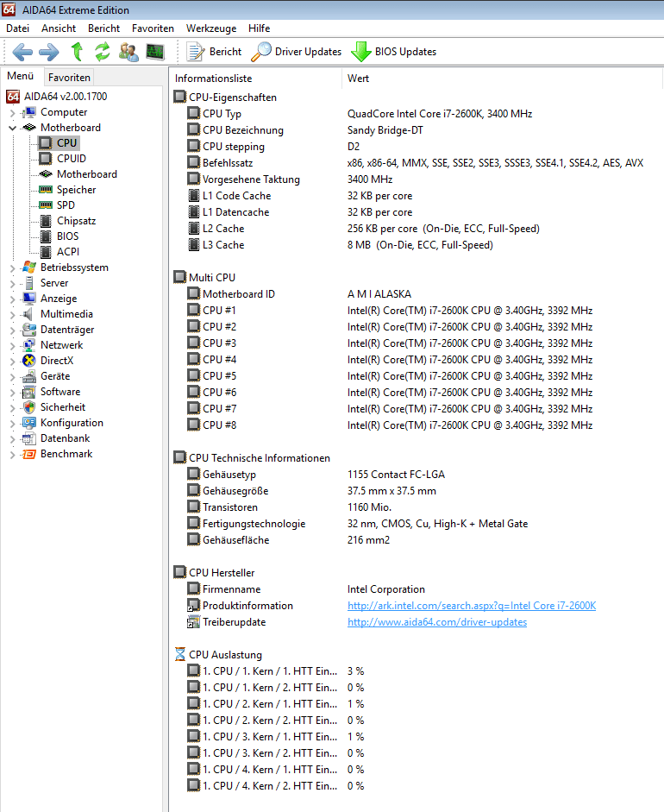The height and width of the screenshot is (812, 664).
Task: Collapse the Motherboard tree node
Action: pos(12,128)
